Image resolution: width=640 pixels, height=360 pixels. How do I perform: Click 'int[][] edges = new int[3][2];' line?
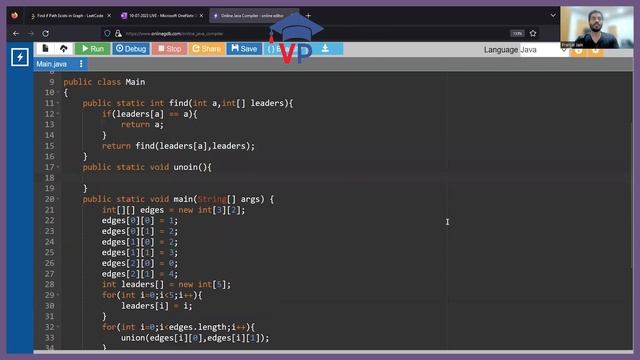click(173, 210)
